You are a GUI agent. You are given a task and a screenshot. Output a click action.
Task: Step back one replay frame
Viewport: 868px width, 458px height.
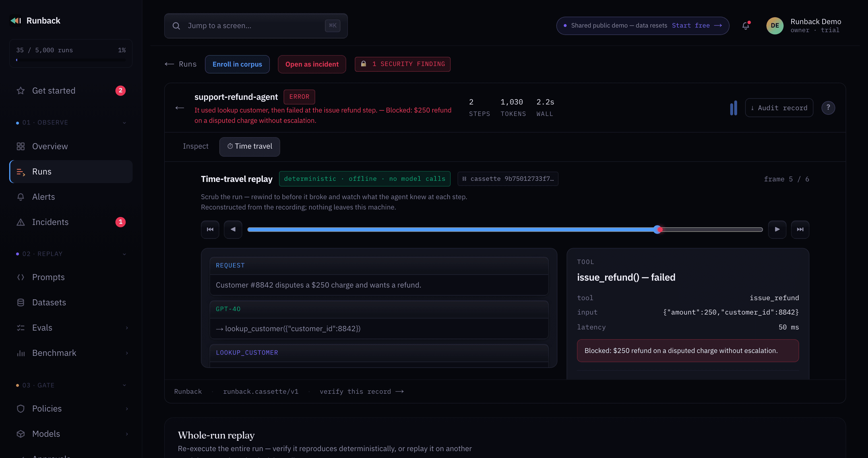[x=233, y=229]
